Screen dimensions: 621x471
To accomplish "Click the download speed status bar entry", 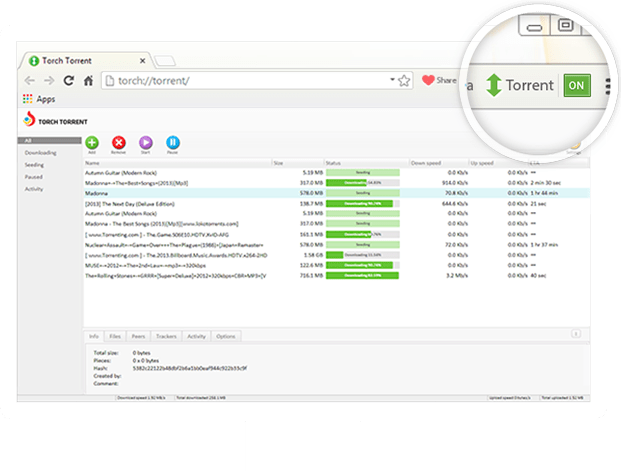I will tap(141, 398).
